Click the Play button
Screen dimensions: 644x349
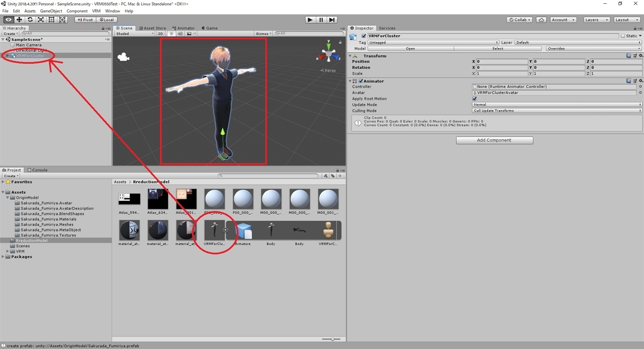pyautogui.click(x=310, y=20)
